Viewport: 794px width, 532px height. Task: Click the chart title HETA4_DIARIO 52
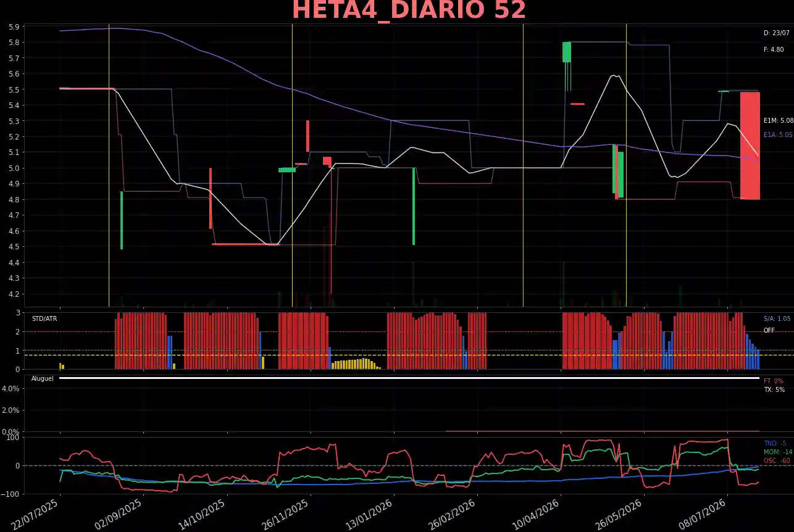409,11
